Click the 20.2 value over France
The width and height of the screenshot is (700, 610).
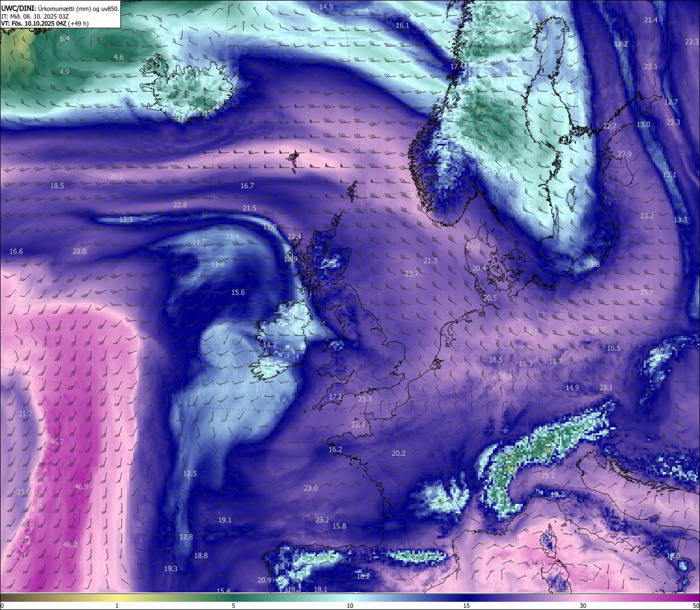point(399,453)
